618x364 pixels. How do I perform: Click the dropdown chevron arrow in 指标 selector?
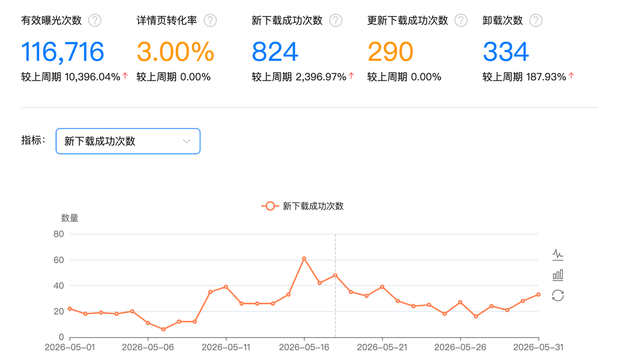click(187, 141)
